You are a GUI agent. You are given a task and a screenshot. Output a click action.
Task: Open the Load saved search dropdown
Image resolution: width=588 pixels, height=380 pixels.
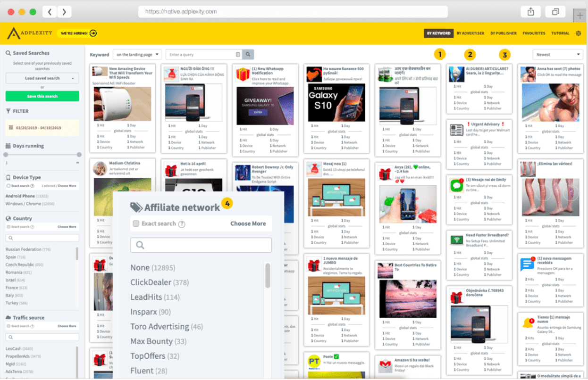pyautogui.click(x=42, y=78)
